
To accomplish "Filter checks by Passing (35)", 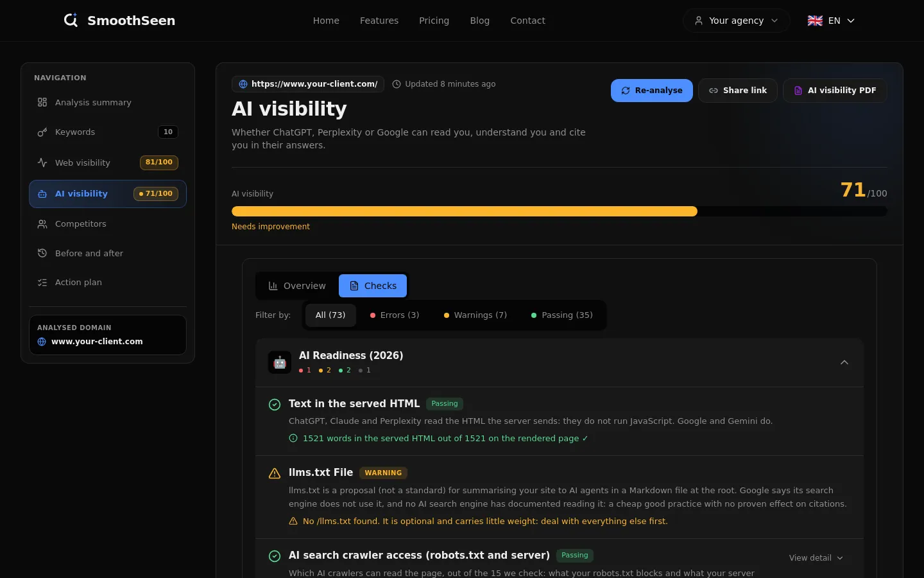I will click(562, 315).
